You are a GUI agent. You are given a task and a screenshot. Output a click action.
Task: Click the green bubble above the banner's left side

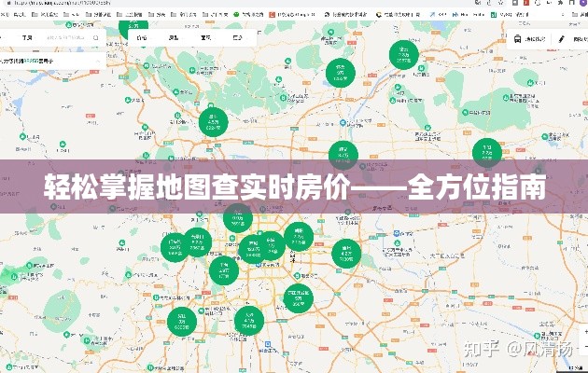coord(213,122)
